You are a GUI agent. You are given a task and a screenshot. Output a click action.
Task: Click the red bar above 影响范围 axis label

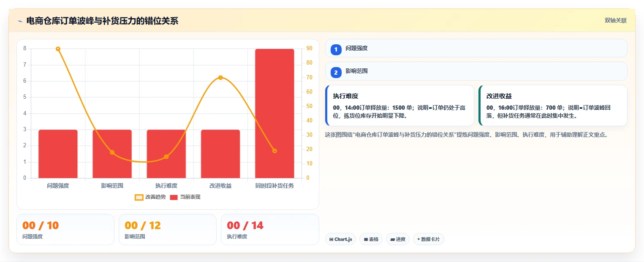[x=112, y=154]
